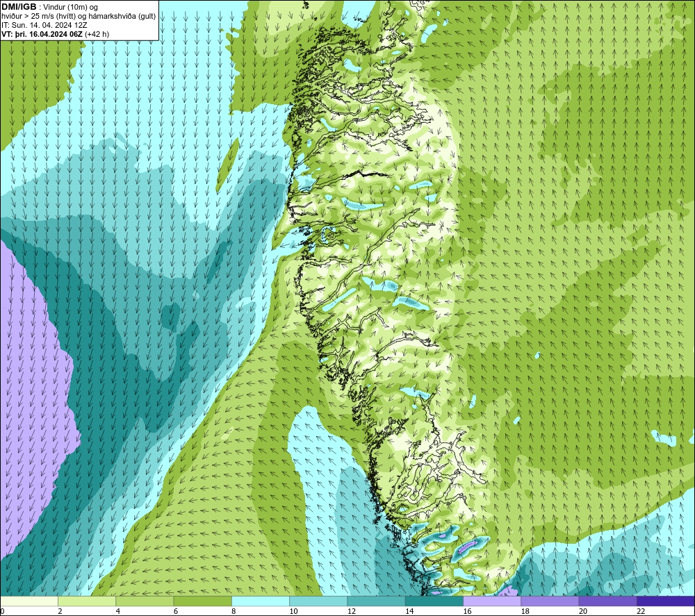Click the scale label "10"
Viewport: 695px width, 616px height.
click(x=293, y=612)
